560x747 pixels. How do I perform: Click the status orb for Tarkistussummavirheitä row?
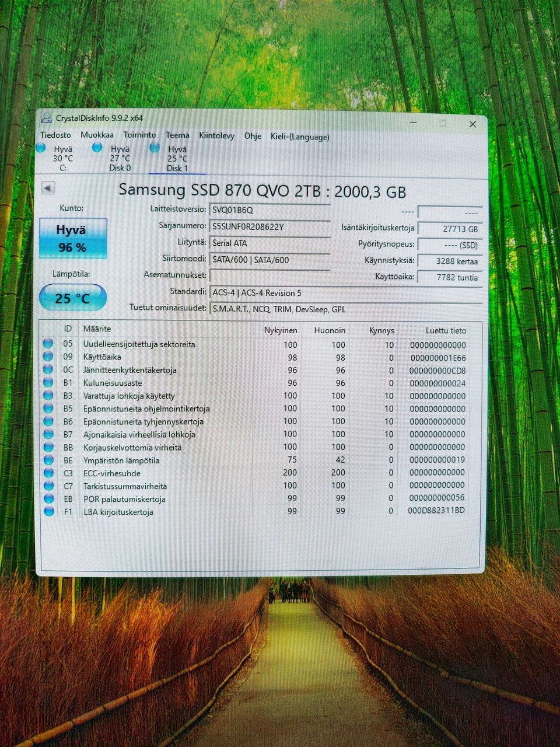click(48, 486)
